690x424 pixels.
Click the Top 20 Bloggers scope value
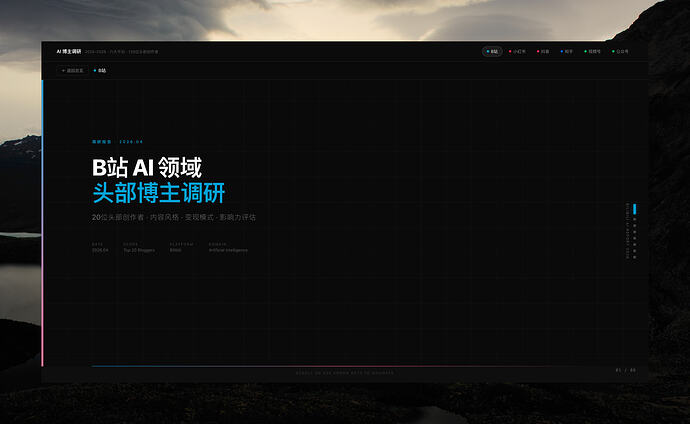[x=139, y=250]
